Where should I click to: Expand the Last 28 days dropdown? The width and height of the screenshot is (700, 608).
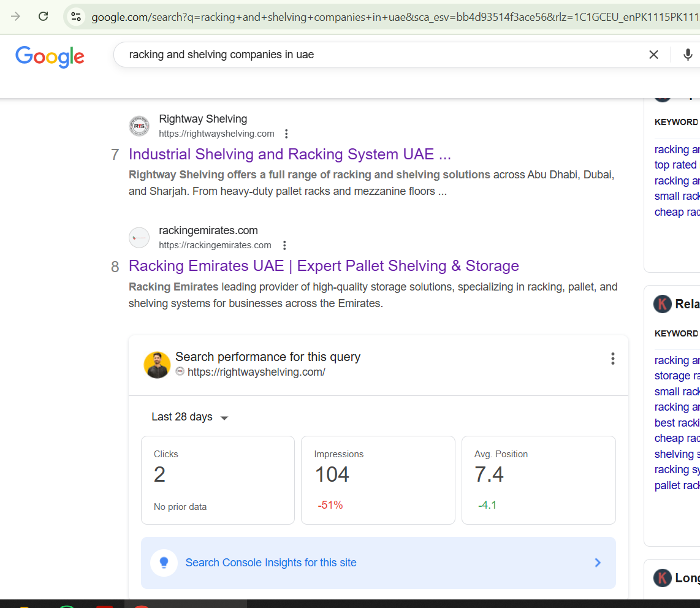[x=190, y=417]
